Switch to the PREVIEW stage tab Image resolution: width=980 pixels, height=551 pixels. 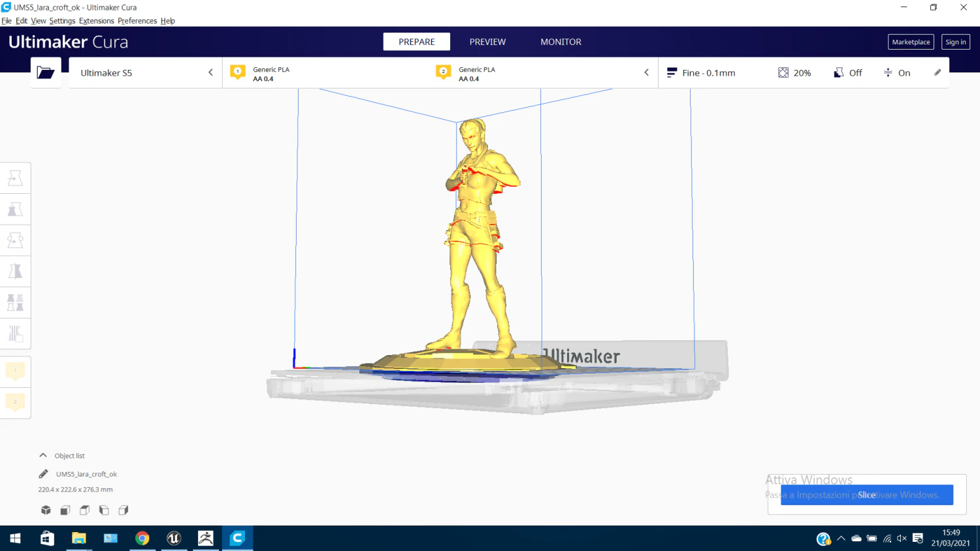(487, 42)
